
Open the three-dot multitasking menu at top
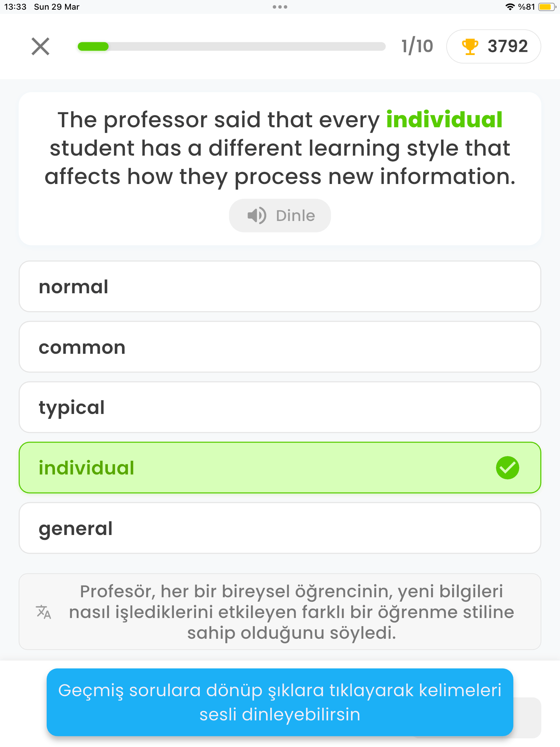(x=280, y=7)
